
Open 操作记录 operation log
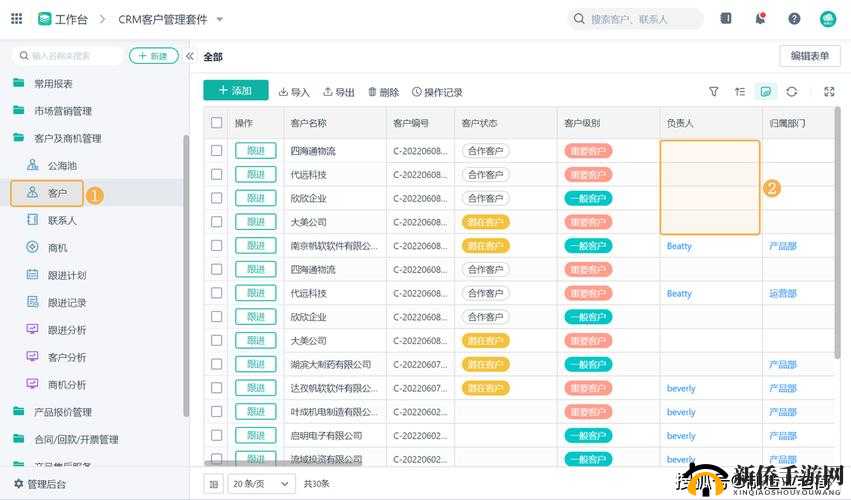coord(437,92)
